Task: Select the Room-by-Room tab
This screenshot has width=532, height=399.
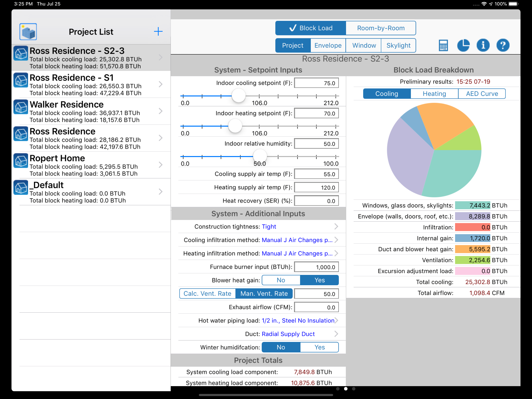Action: click(x=381, y=28)
